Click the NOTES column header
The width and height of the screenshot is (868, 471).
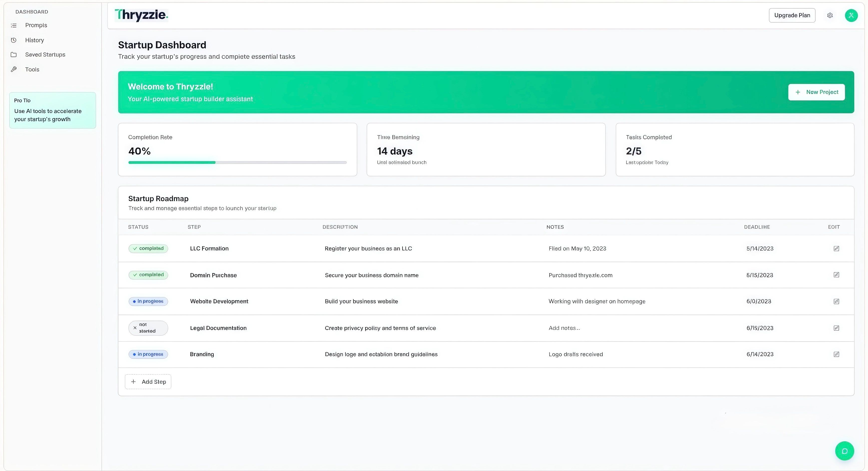(x=555, y=227)
